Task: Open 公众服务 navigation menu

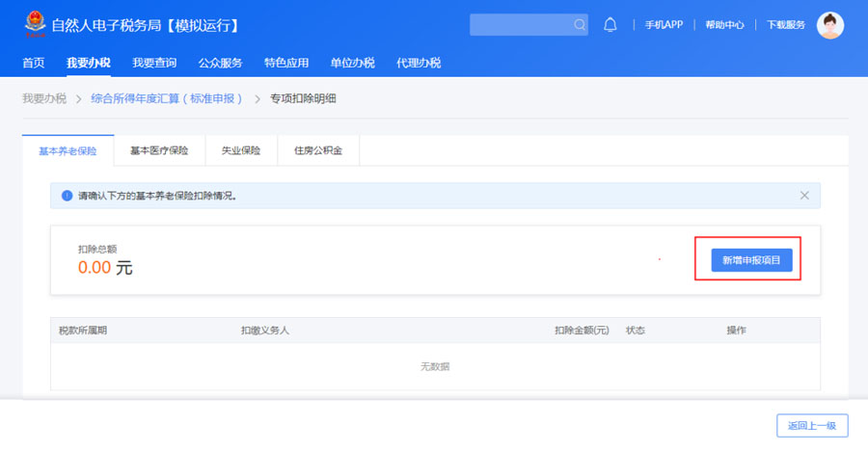Action: [x=220, y=63]
